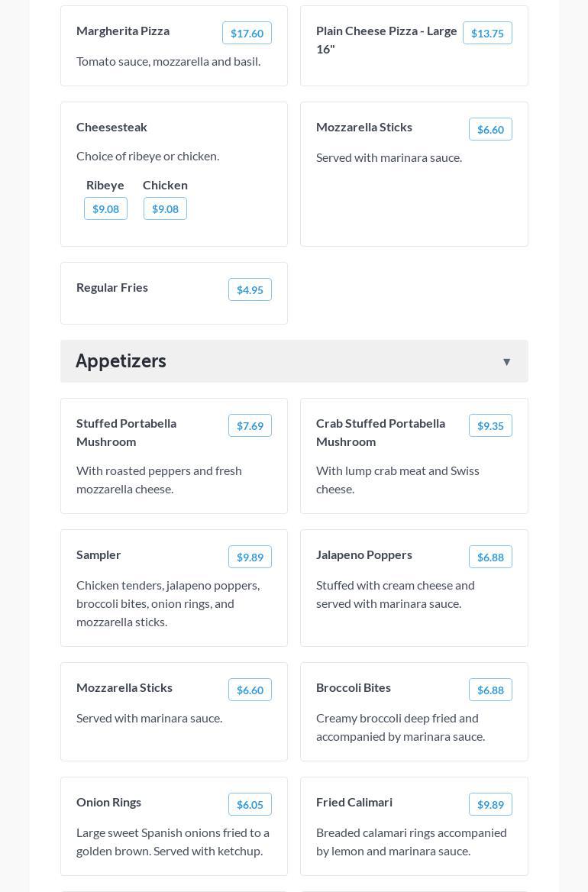The height and width of the screenshot is (892, 588).
Task: Add Crab Stuffed Portabella Mushroom $9.35
Action: coord(490,425)
